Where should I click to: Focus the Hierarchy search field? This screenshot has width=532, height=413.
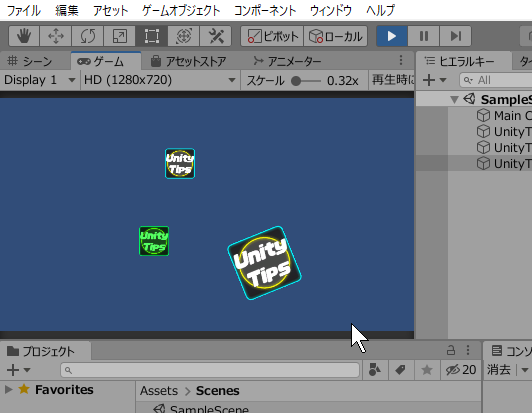click(496, 80)
